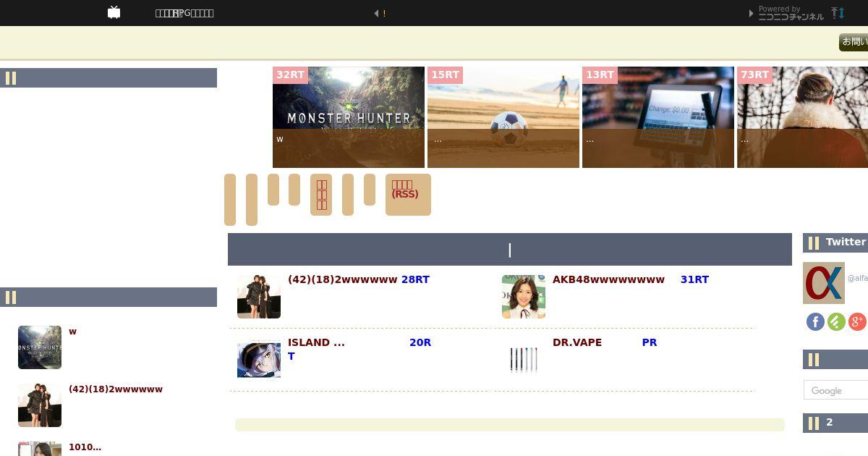Click the Monster Hunter sidebar thumbnail
The width and height of the screenshot is (868, 456).
click(x=40, y=347)
